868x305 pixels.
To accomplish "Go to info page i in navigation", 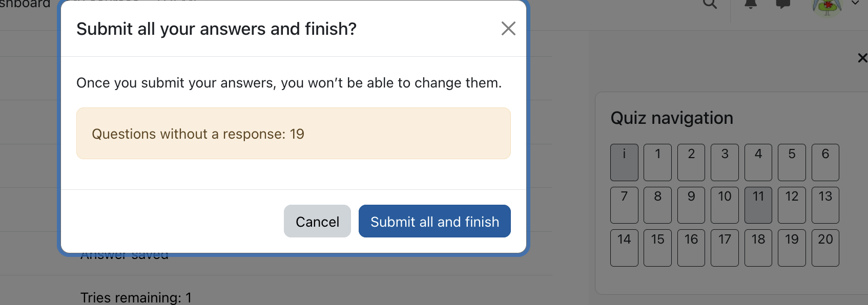I will pos(624,162).
